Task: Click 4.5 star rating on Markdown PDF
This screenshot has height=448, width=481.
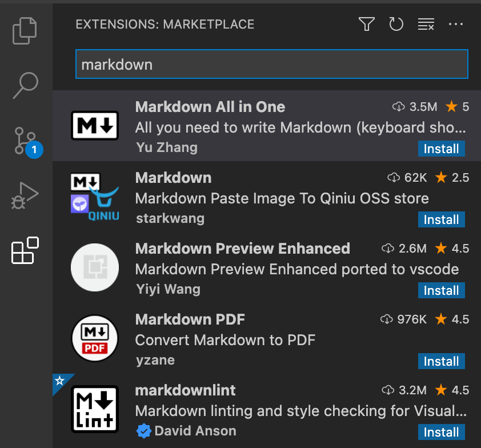Action: pyautogui.click(x=452, y=319)
